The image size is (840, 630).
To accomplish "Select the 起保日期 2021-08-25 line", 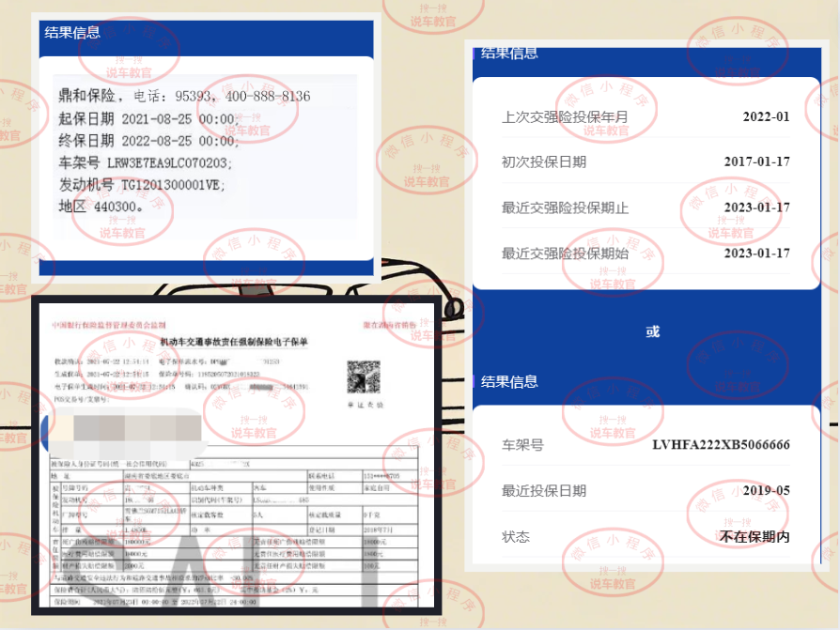I will point(148,119).
